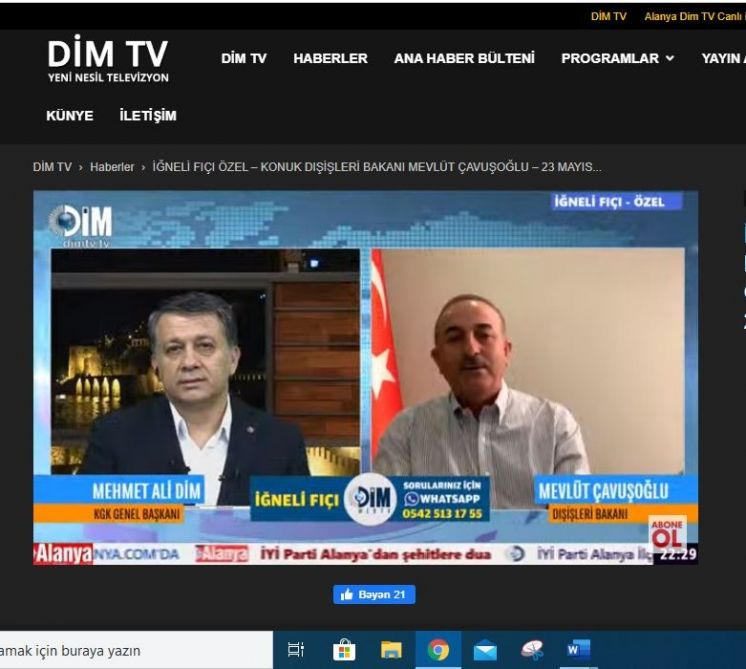The height and width of the screenshot is (669, 746).
Task: Launch Microsoft Store from the taskbar
Action: pyautogui.click(x=344, y=650)
